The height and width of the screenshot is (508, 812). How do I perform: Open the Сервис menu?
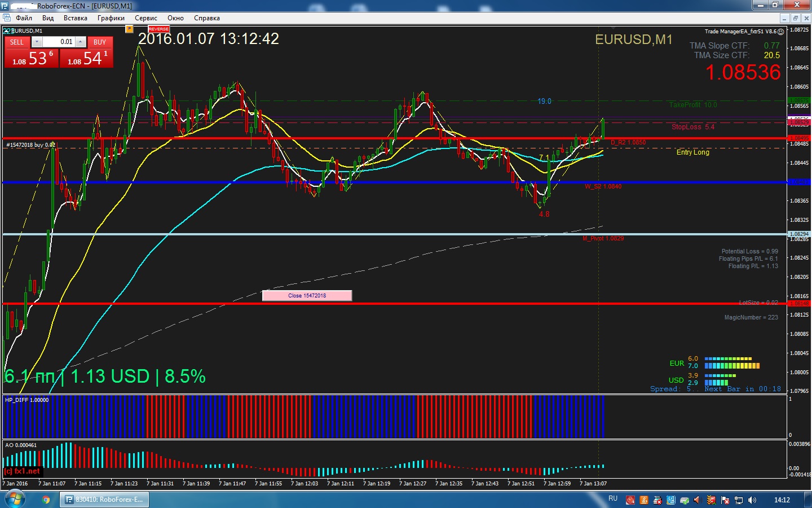tap(146, 18)
